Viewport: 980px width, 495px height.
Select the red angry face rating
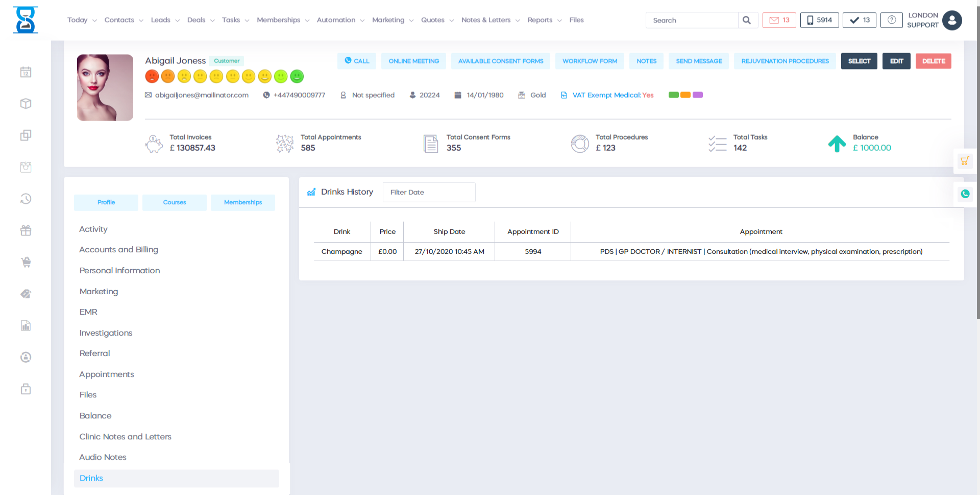[x=152, y=77]
